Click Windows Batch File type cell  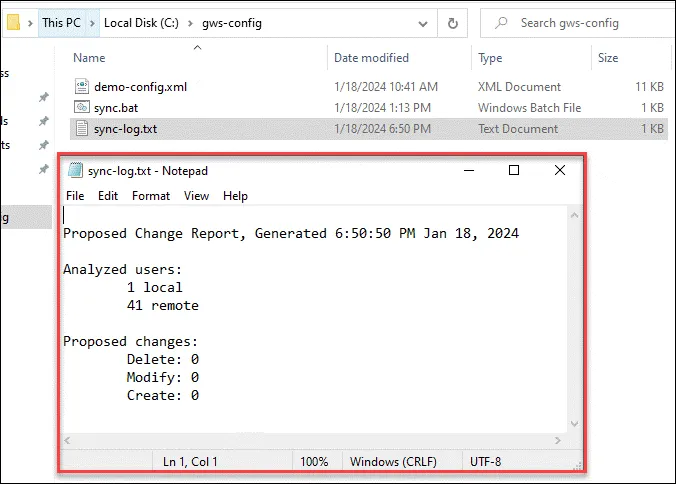click(529, 108)
